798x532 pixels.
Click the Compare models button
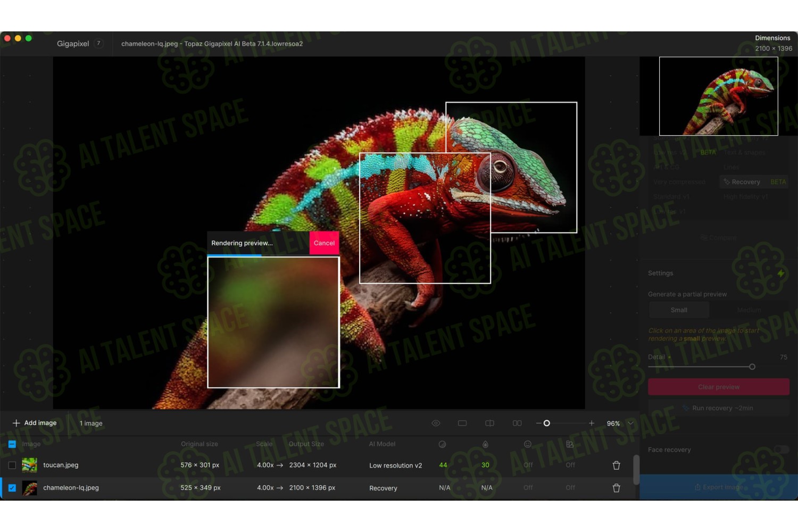(718, 238)
